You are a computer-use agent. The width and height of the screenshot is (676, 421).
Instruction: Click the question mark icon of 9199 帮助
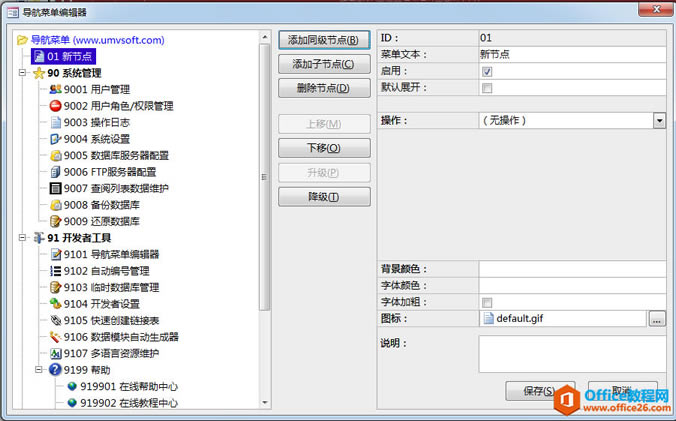click(x=55, y=370)
